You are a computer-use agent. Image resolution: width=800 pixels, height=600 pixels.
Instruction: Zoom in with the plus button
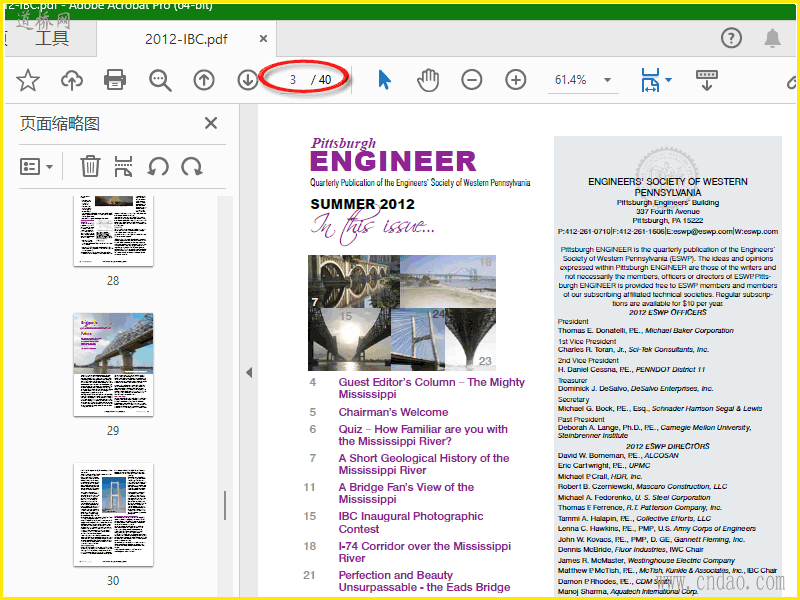[x=516, y=80]
